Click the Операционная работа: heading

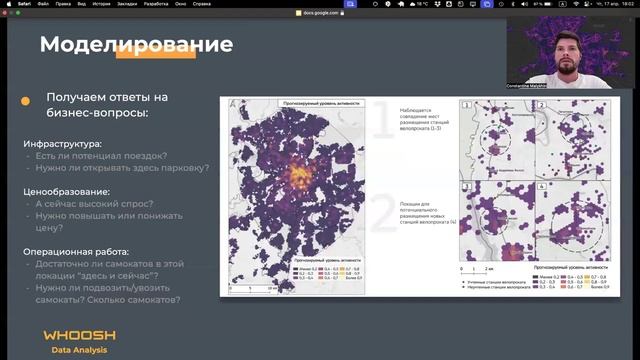pos(76,252)
